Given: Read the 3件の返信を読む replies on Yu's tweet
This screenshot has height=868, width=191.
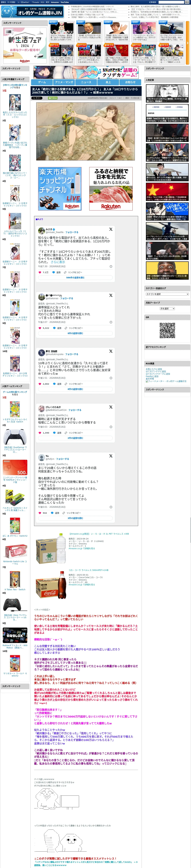Looking at the screenshot, I should [x=75, y=518].
